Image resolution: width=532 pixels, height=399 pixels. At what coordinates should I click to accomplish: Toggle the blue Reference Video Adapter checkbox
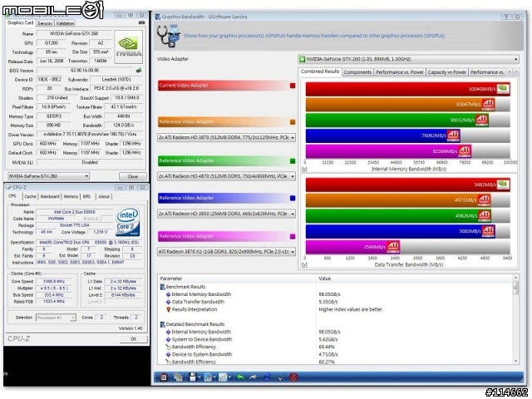(293, 198)
